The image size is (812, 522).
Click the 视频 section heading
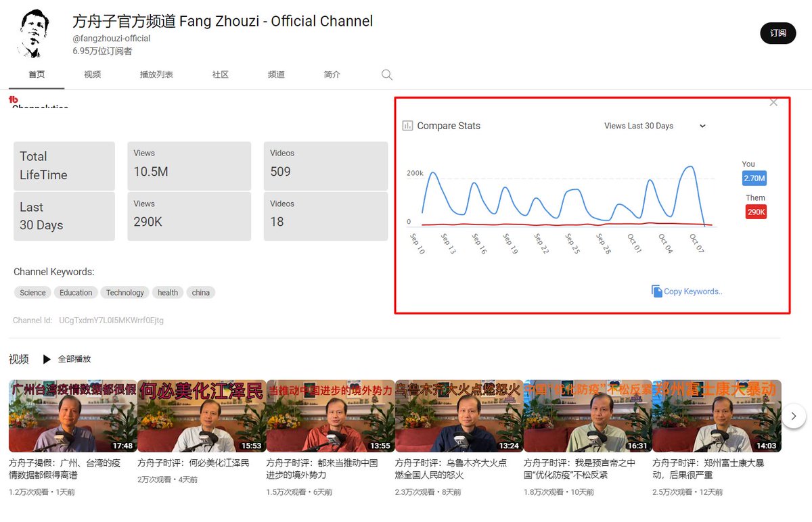[x=19, y=359]
